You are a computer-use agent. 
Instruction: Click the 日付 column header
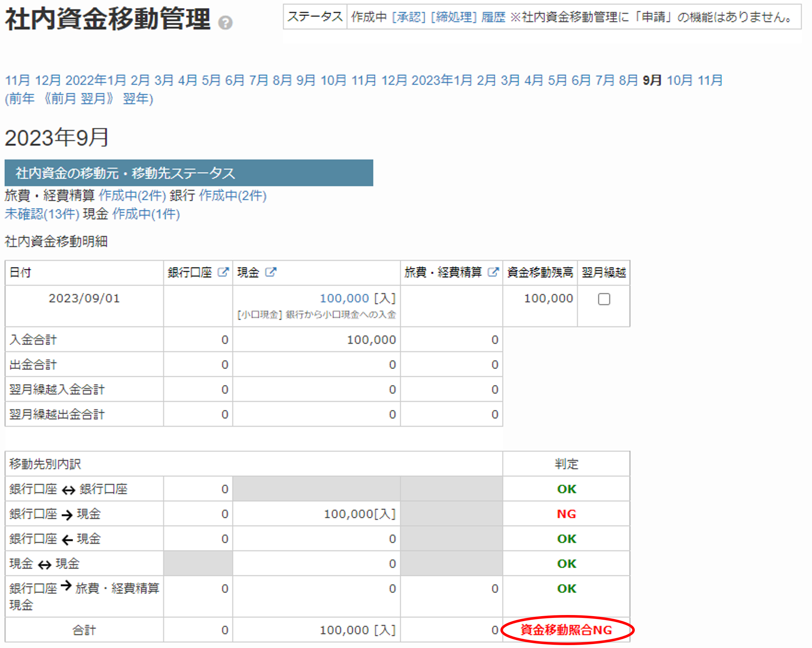coord(84,273)
